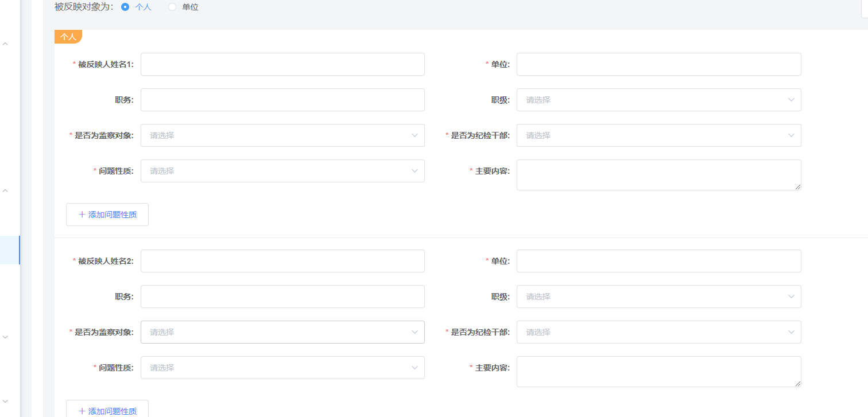The width and height of the screenshot is (868, 417).
Task: Click the first 添加问题性质 button
Action: 107,215
